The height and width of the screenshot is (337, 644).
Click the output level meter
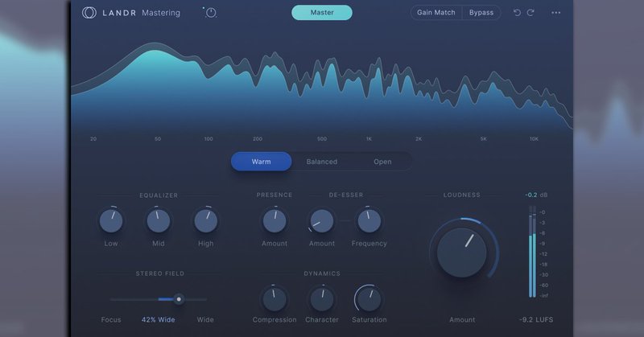coord(532,252)
